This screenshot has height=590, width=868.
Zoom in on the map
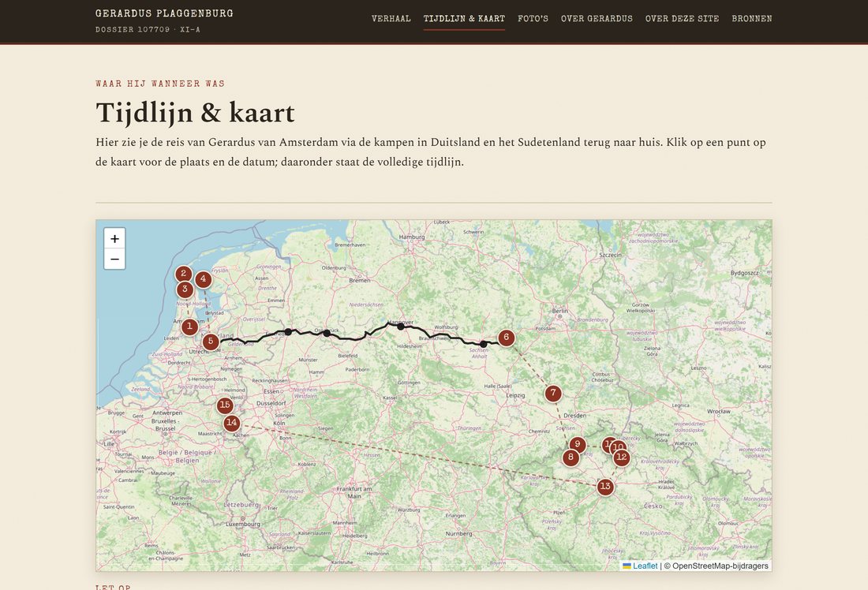(x=114, y=238)
